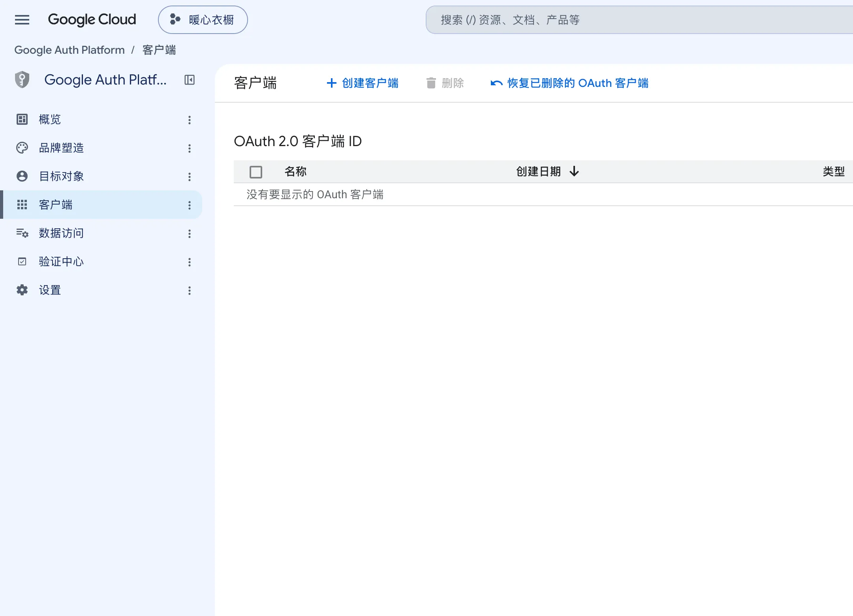Click the 目标对象 person icon

[22, 176]
